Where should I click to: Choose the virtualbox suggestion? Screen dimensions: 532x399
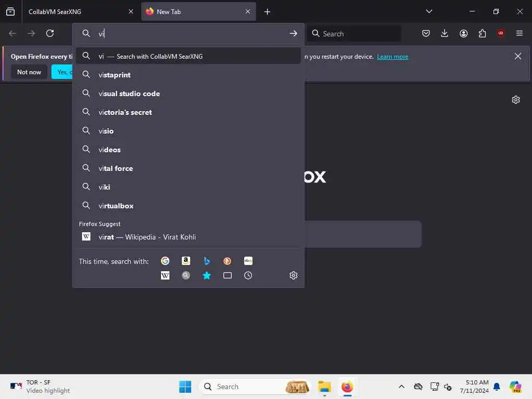pyautogui.click(x=188, y=206)
